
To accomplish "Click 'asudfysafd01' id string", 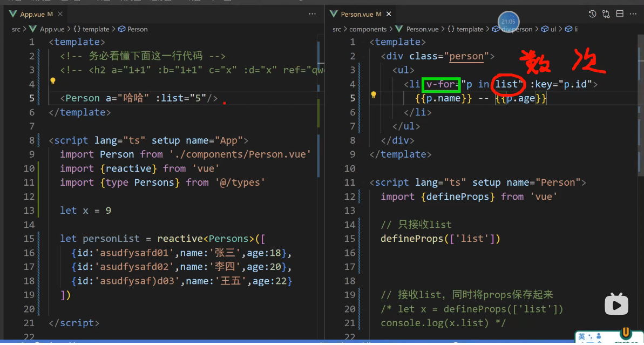I will click(134, 253).
